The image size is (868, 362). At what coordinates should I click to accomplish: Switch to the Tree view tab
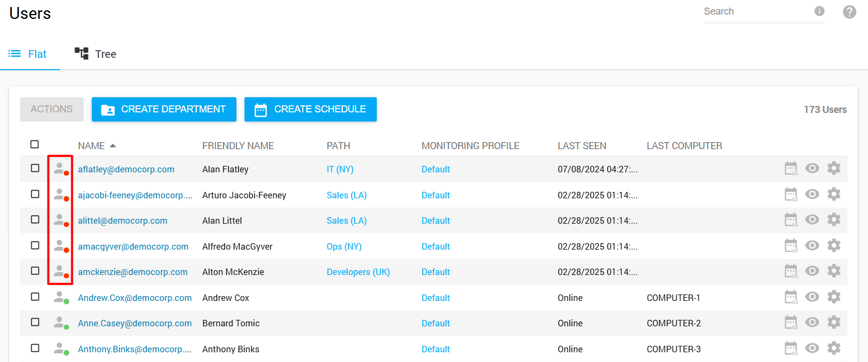click(x=96, y=54)
